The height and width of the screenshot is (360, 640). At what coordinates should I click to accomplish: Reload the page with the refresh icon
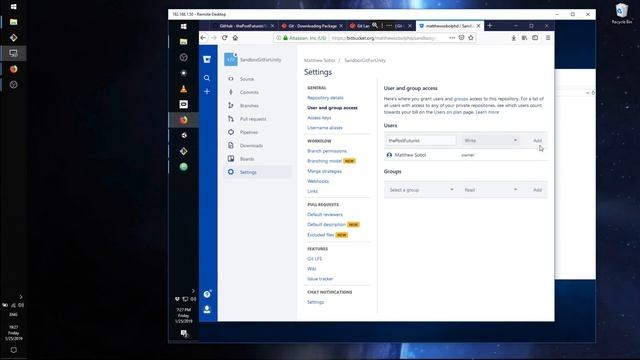click(224, 38)
